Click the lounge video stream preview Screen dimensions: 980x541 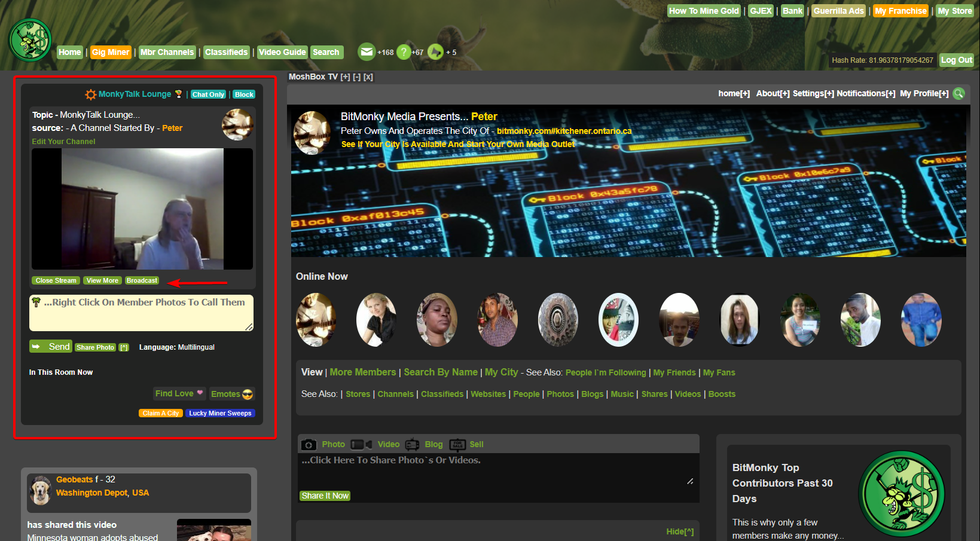point(142,209)
